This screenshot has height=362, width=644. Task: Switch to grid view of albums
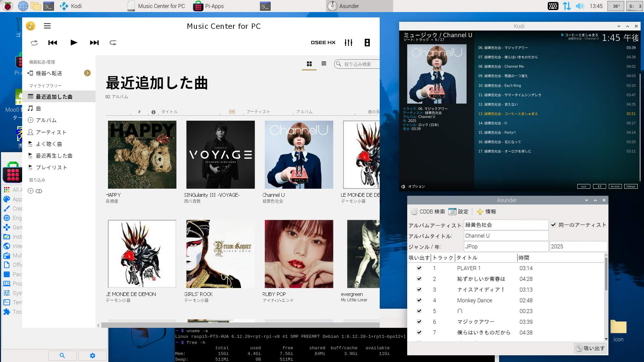309,64
